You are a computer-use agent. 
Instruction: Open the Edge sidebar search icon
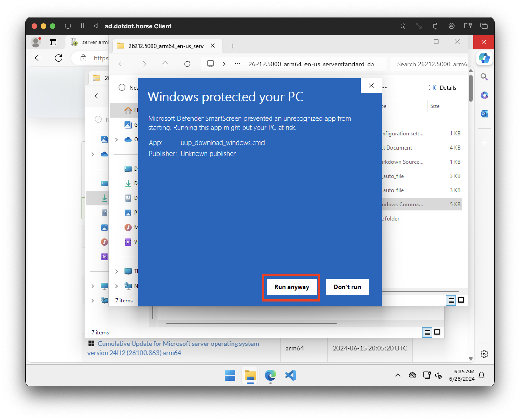pyautogui.click(x=484, y=77)
